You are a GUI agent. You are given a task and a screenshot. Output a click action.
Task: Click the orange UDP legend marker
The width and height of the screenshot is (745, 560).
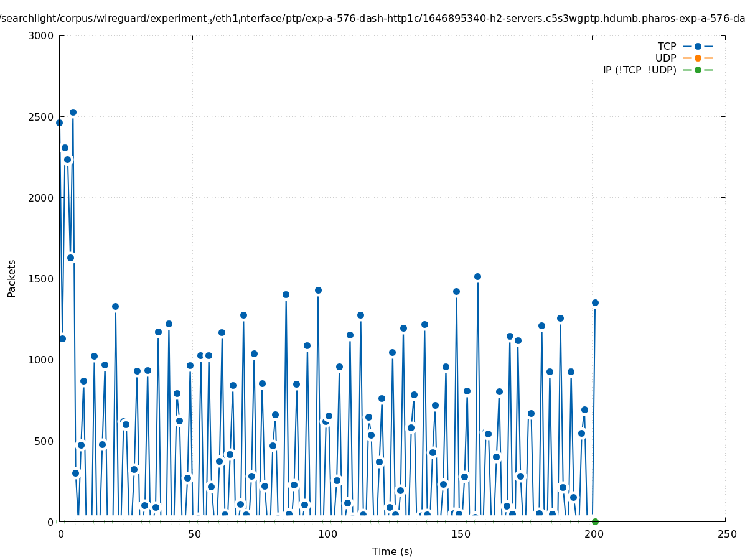coord(698,58)
